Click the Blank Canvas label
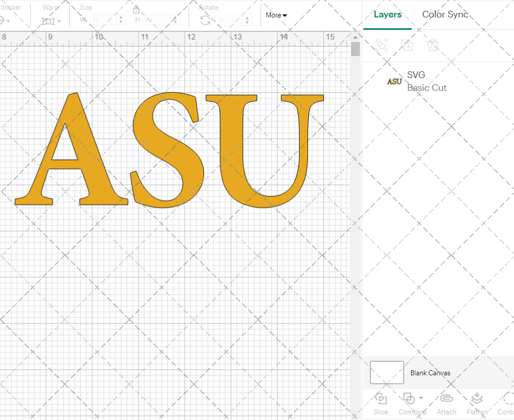Image resolution: width=514 pixels, height=420 pixels. click(x=430, y=373)
